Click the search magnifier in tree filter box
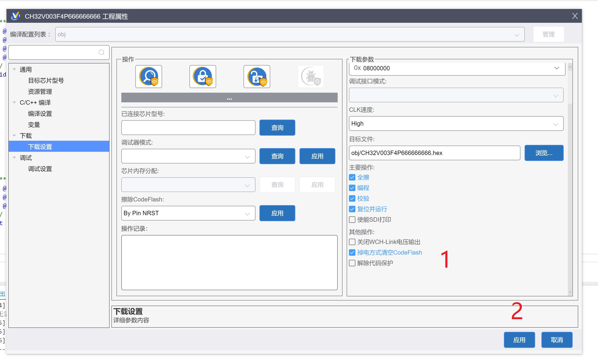 [x=102, y=52]
